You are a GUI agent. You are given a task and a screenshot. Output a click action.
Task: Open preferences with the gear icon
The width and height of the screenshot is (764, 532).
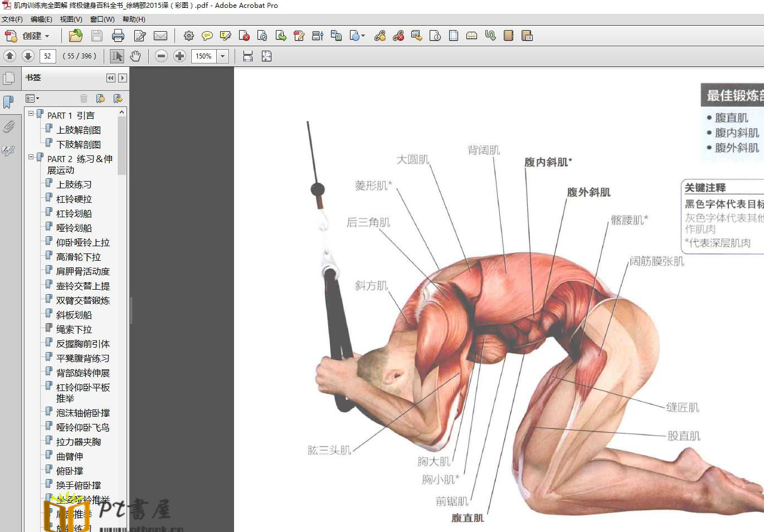(189, 36)
